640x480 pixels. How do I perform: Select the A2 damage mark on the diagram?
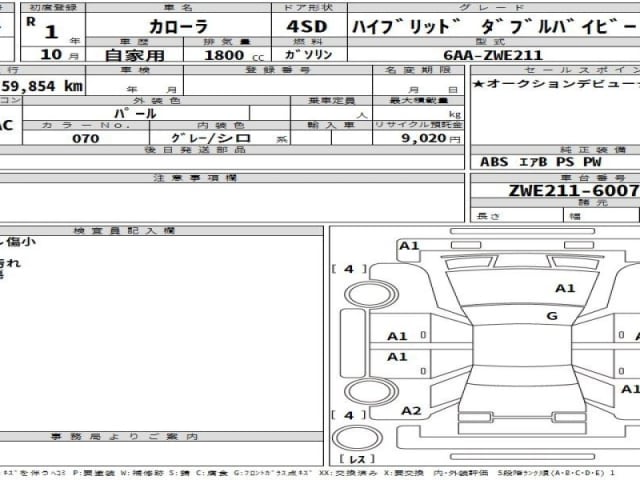pyautogui.click(x=411, y=411)
